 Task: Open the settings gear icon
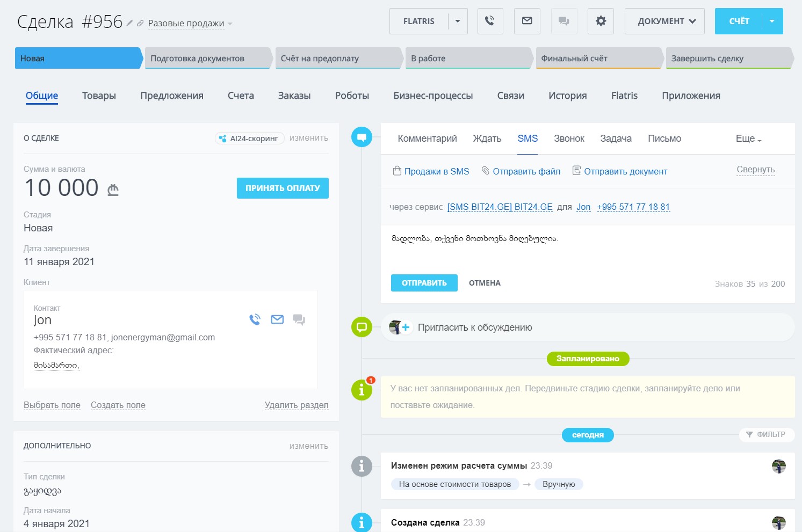click(601, 21)
